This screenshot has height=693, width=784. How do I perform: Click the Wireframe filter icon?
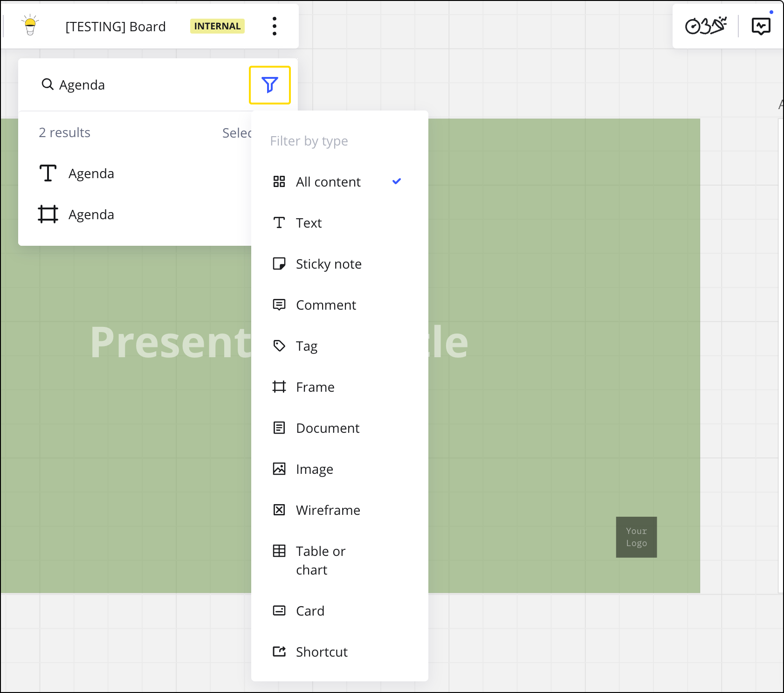coord(279,510)
